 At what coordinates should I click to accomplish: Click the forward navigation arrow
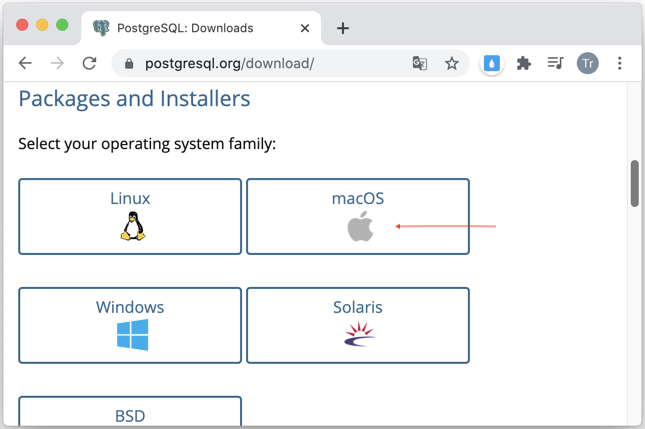tap(57, 63)
